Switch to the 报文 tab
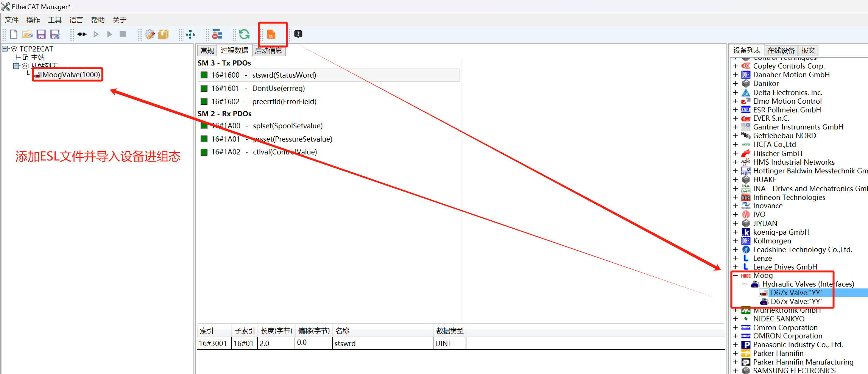This screenshot has height=374, width=868. (808, 50)
